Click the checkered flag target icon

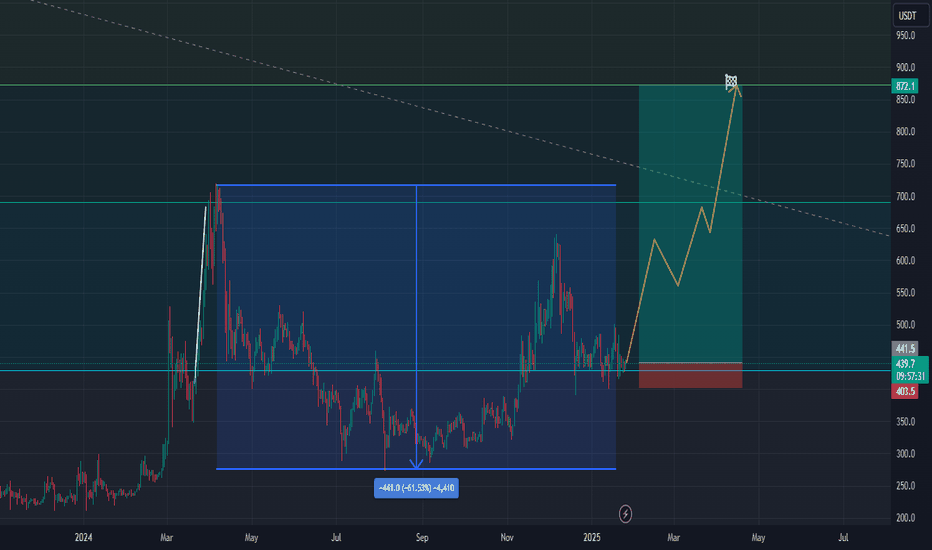[x=731, y=82]
